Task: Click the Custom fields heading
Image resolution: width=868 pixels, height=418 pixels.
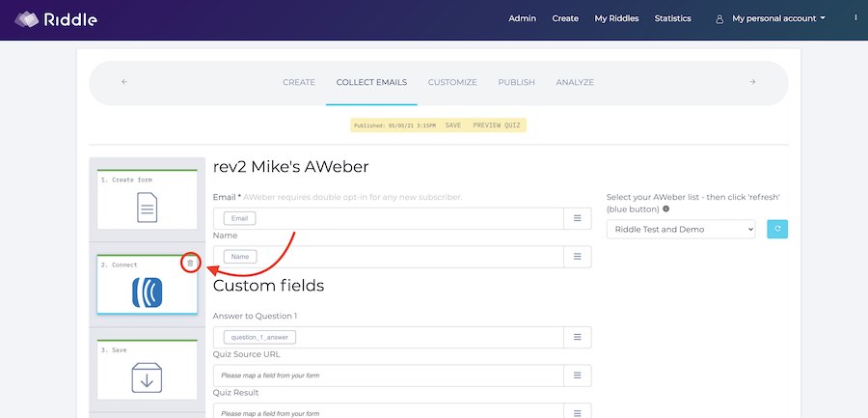Action: tap(268, 286)
